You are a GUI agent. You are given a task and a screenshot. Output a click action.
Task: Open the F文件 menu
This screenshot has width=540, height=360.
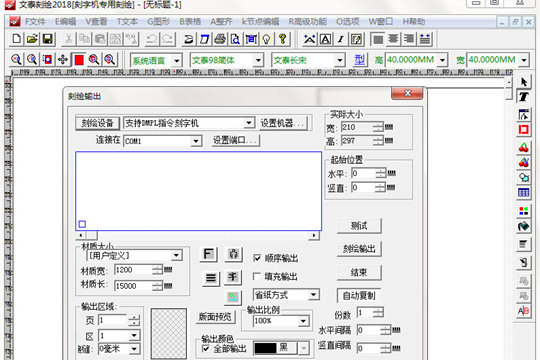35,22
